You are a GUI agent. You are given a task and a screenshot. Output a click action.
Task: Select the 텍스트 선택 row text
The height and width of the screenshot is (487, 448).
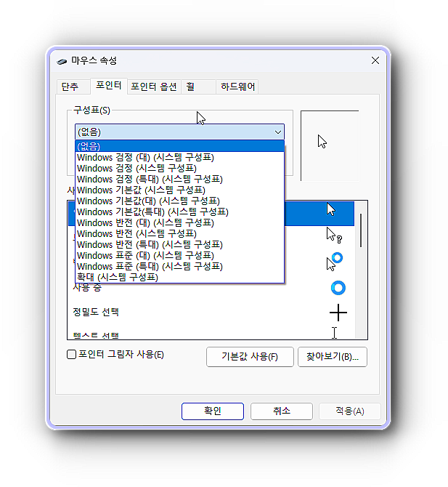[96, 335]
